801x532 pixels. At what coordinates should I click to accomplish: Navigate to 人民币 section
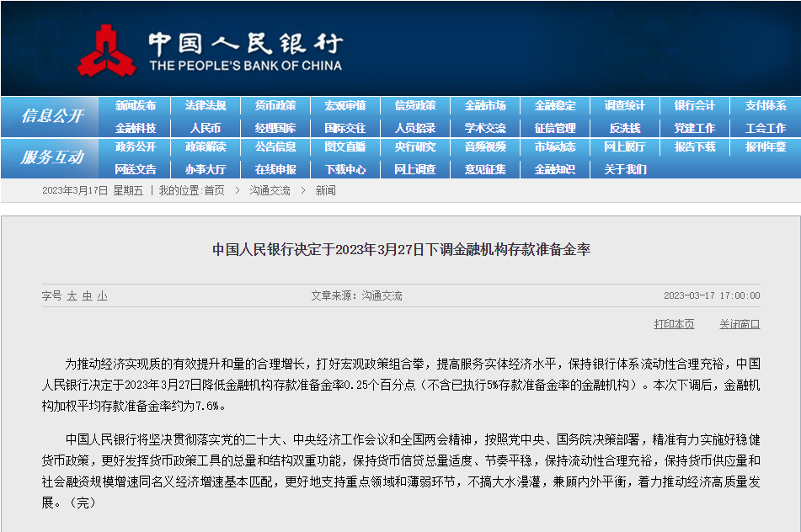(x=206, y=128)
